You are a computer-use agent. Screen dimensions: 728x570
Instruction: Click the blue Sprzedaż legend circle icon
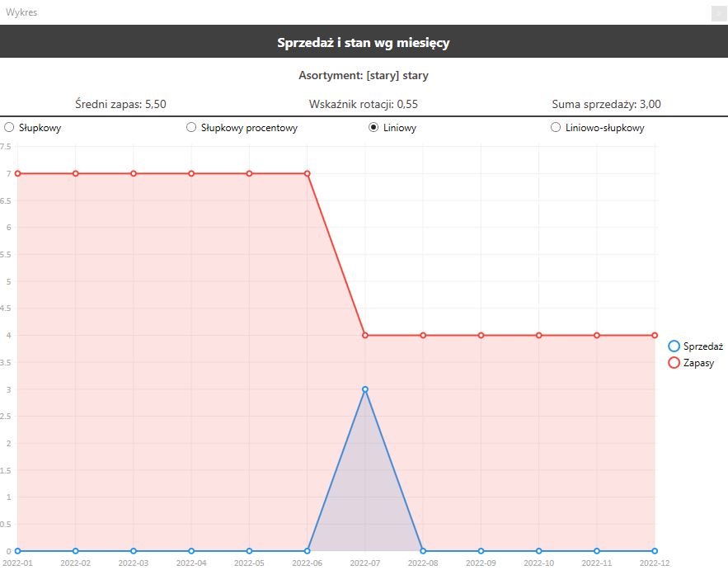[x=674, y=346]
